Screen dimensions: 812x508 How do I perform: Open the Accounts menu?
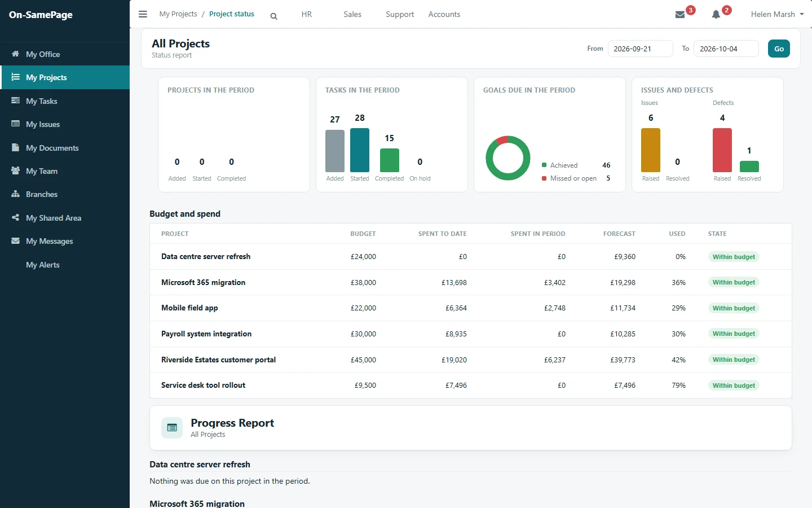(x=444, y=14)
